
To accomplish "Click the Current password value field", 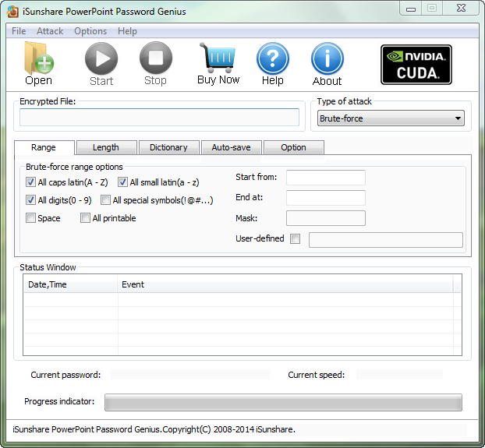I will [190, 375].
